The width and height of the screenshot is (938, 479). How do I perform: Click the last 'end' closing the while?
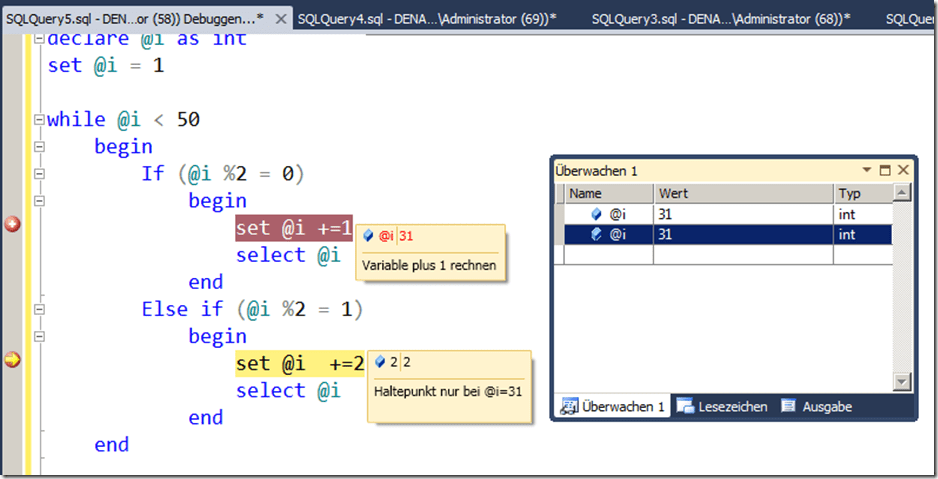coord(111,444)
